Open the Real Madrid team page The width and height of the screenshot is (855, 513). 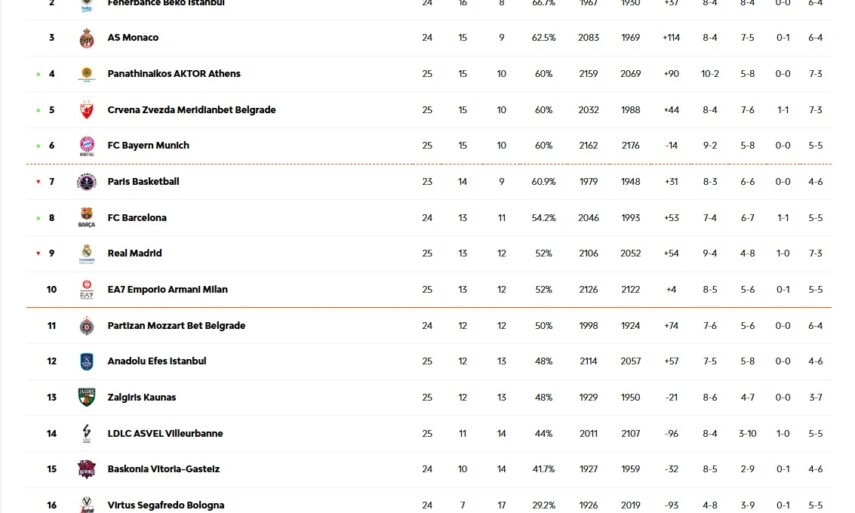coord(135,254)
